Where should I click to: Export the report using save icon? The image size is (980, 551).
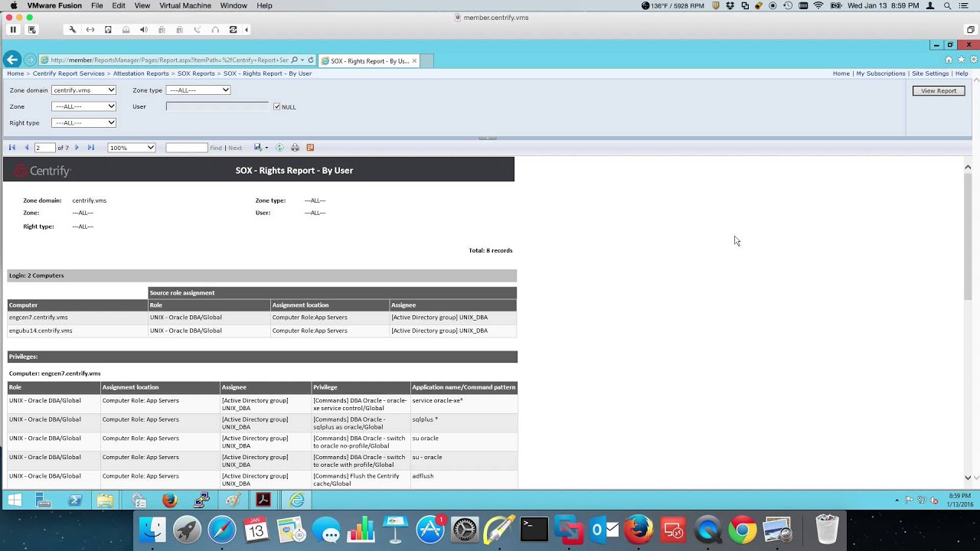[x=258, y=148]
